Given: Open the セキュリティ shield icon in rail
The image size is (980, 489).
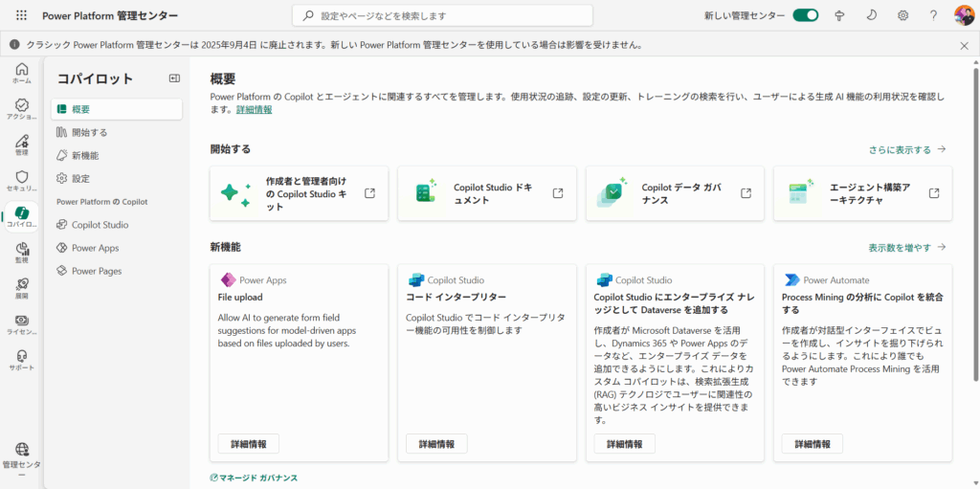Looking at the screenshot, I should [21, 181].
